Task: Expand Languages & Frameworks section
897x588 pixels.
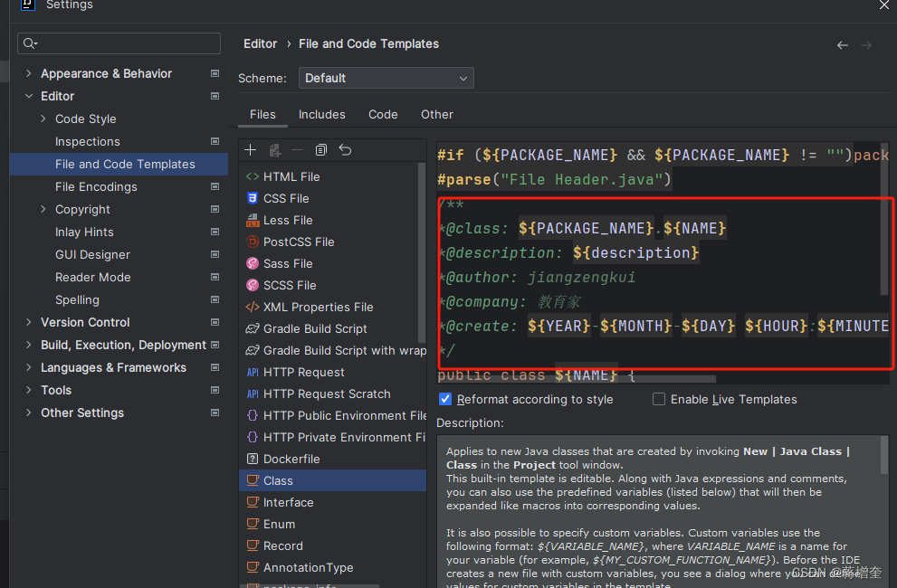Action: (x=29, y=367)
